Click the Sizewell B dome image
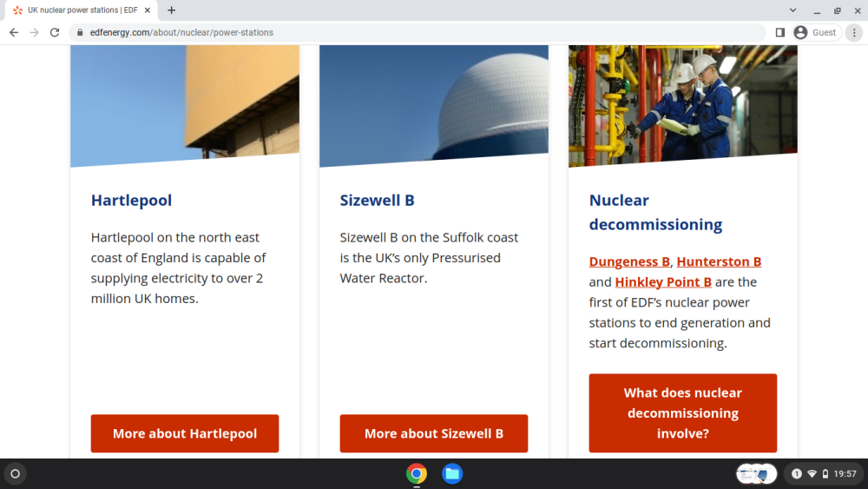Screen dimensions: 868x489 point(434,105)
